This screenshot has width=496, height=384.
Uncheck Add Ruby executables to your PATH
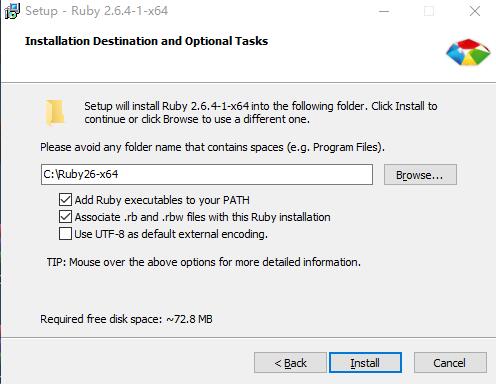point(65,200)
